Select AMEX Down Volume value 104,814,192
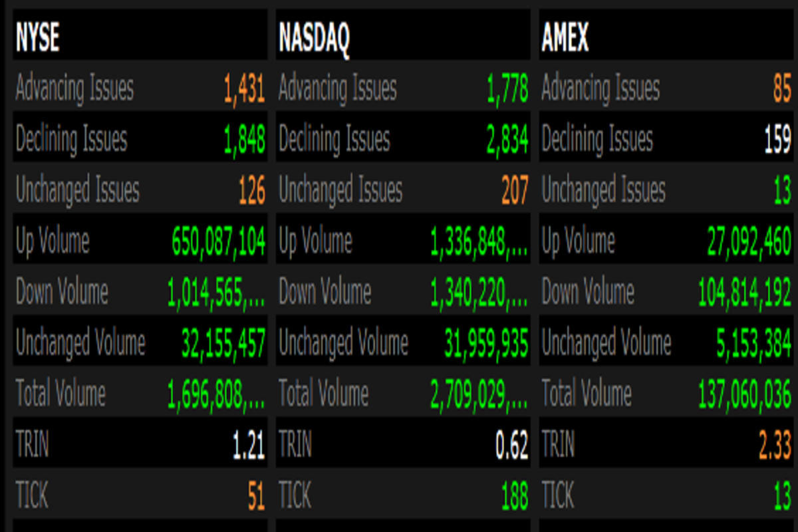 tap(745, 293)
